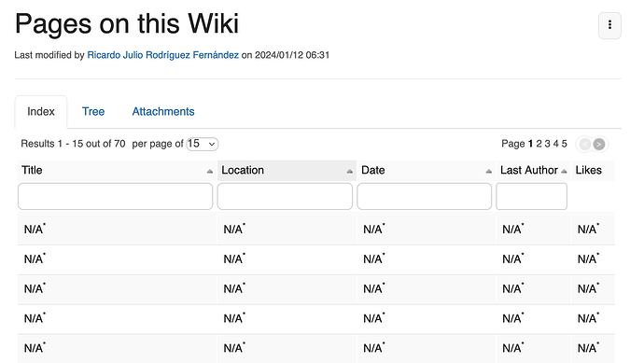
Task: Sort by Last Author column arrow
Action: coord(564,171)
